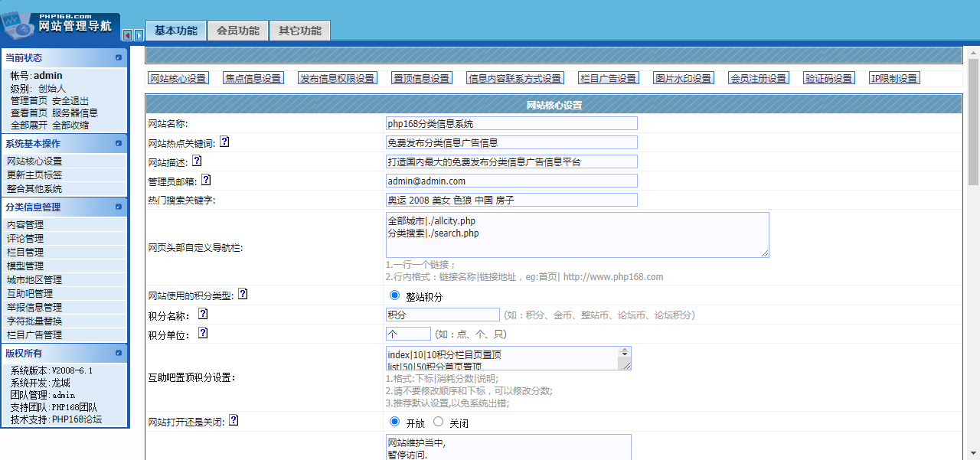
Task: Switch to the 其它功能 tab
Action: pyautogui.click(x=300, y=31)
